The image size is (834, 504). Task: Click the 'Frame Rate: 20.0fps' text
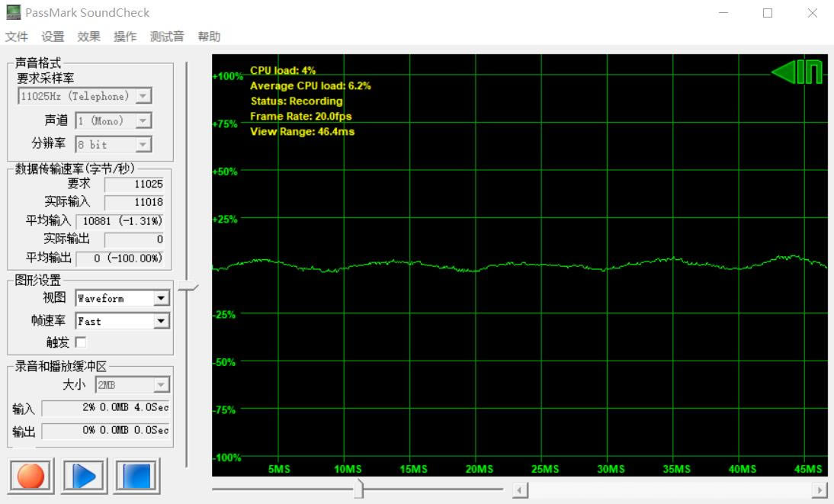pyautogui.click(x=301, y=116)
